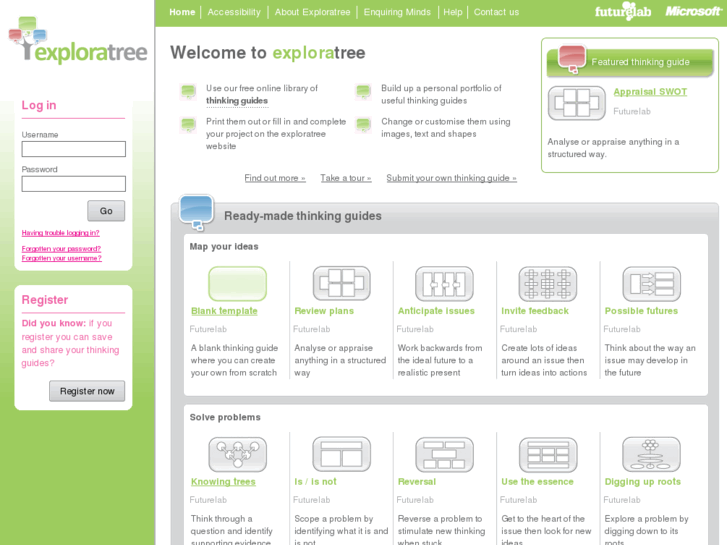Click the Blank template guide icon

(237, 283)
